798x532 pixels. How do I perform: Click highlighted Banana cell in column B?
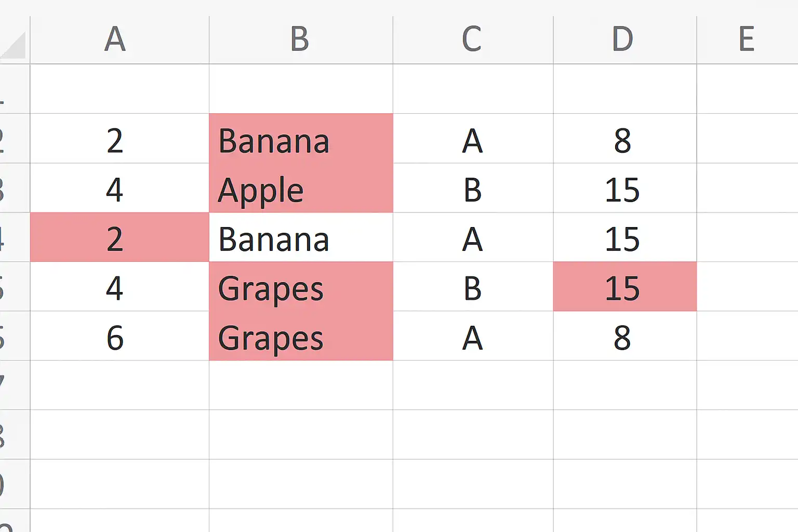(301, 138)
